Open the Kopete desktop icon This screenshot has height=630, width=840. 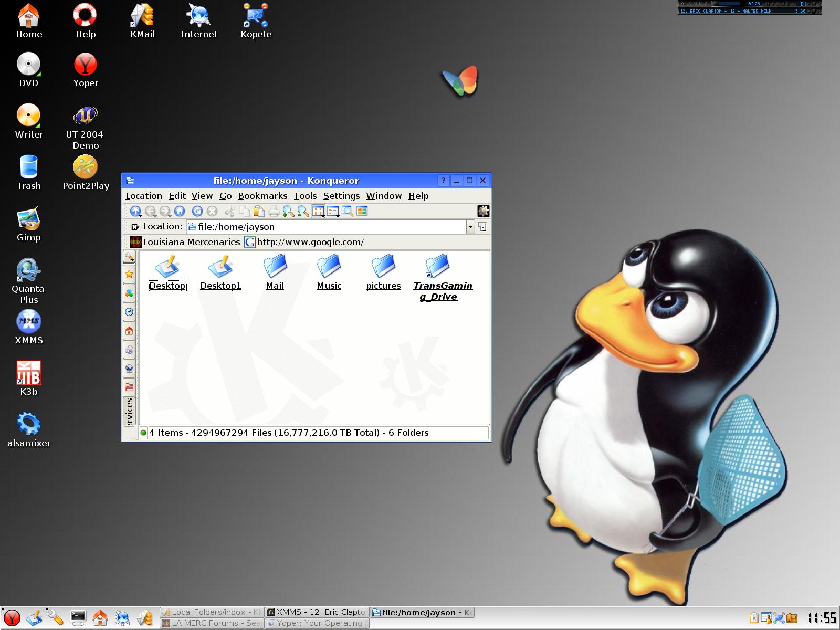[256, 22]
